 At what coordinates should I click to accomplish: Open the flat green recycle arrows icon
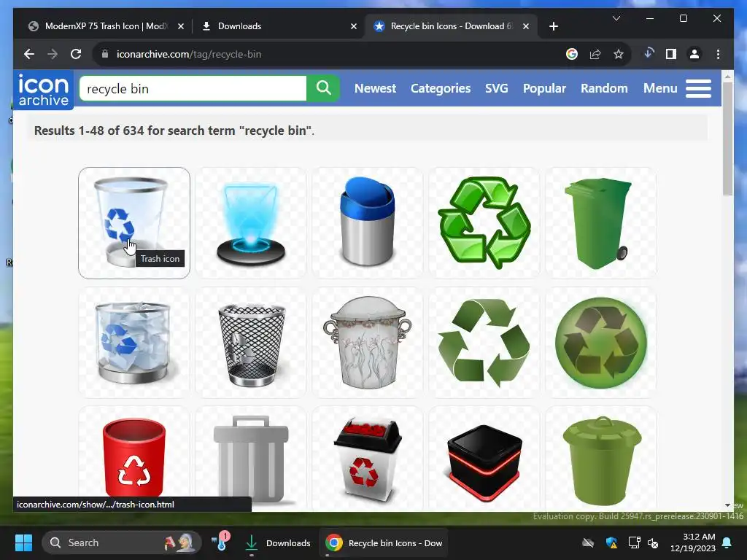click(x=484, y=343)
